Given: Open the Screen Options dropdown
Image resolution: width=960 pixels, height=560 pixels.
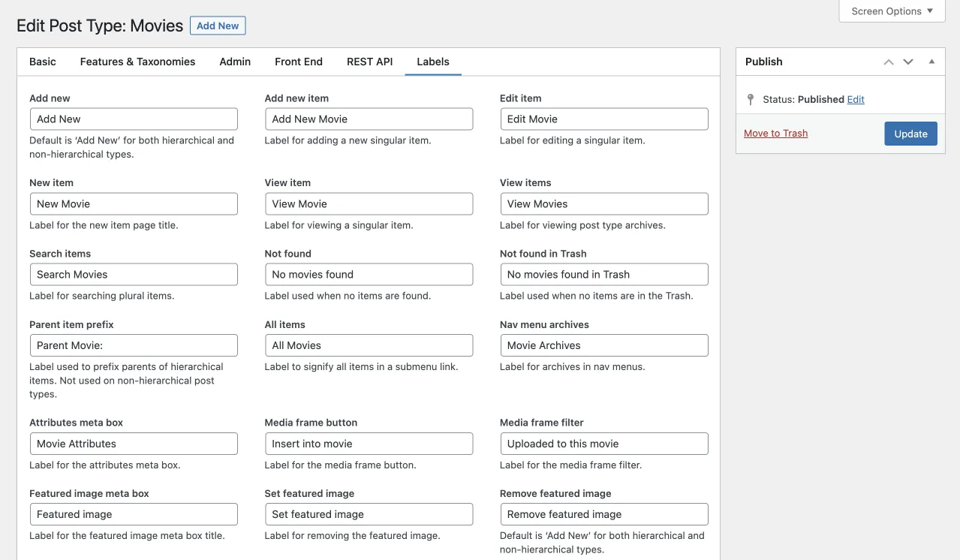Looking at the screenshot, I should point(892,11).
